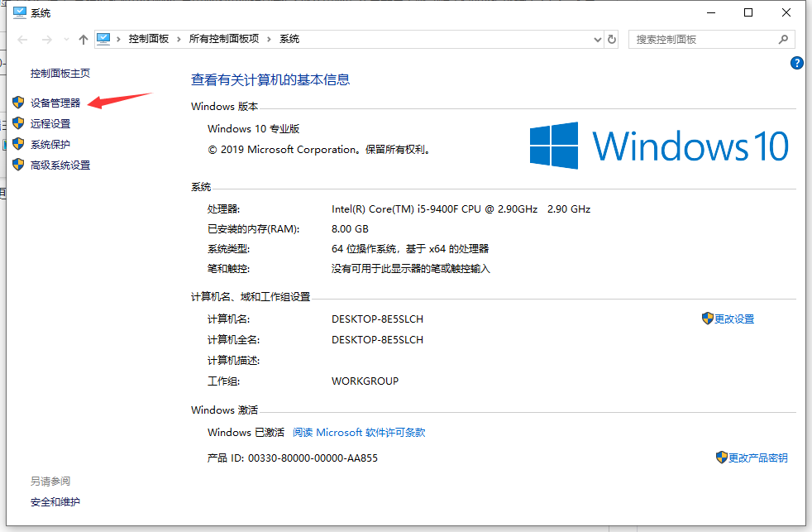Expand the chevron after 控制面板 breadcrumb
The height and width of the screenshot is (532, 812).
(179, 39)
